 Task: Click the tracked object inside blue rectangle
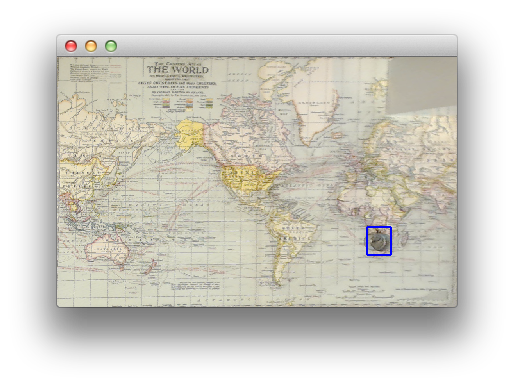point(379,241)
